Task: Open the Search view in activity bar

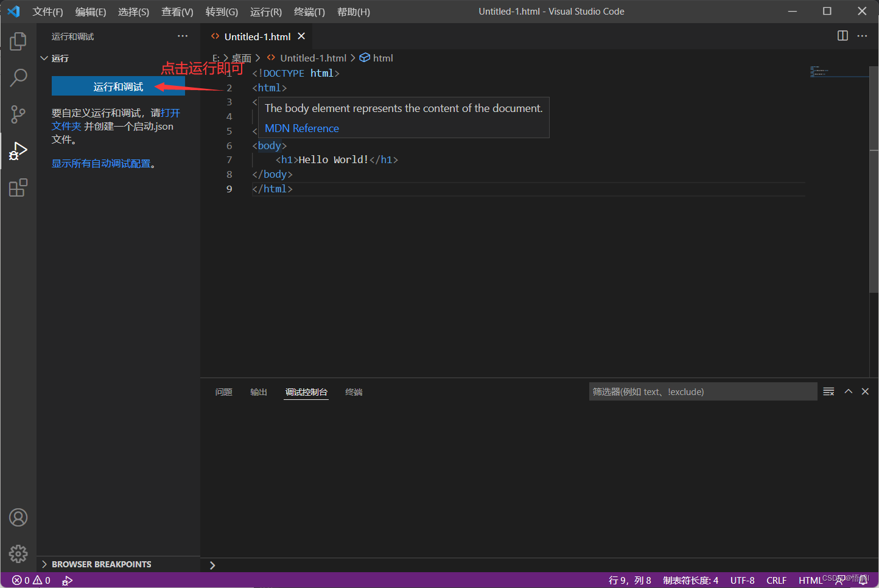Action: 18,77
